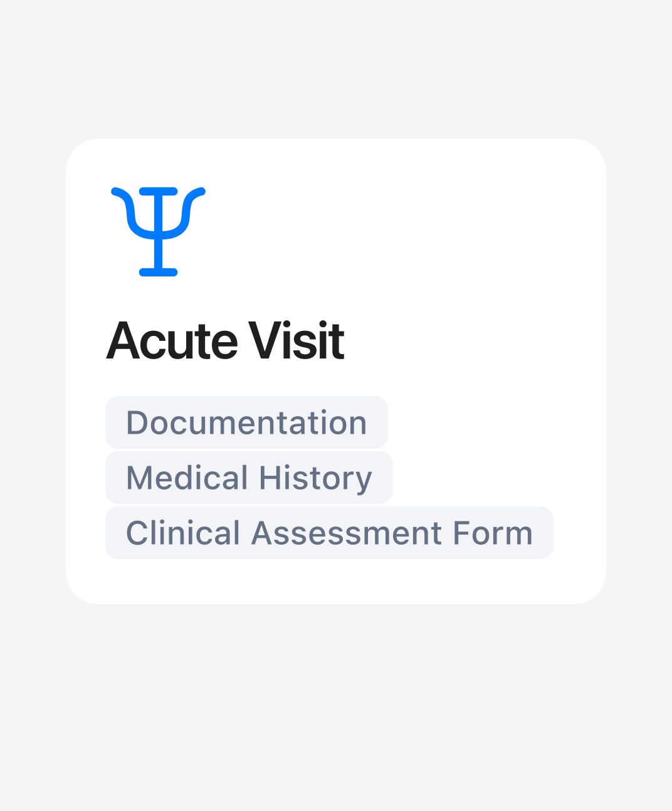Select the Medical History chip
Viewport: 672px width, 811px height.
pyautogui.click(x=249, y=478)
